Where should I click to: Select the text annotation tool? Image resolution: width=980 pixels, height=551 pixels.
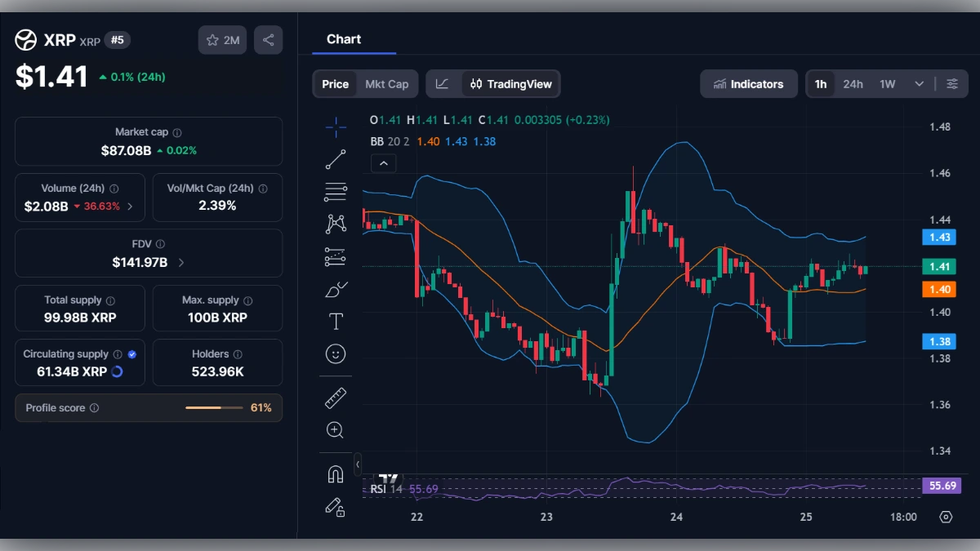[335, 320]
